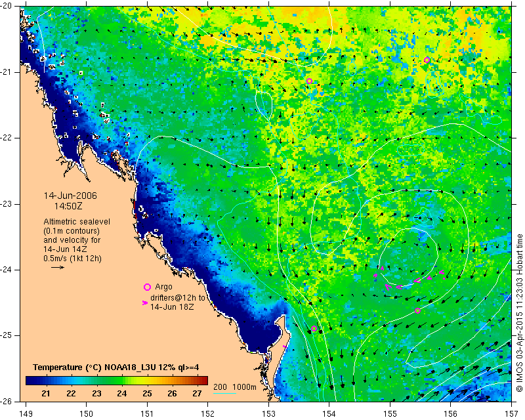Click latitude axis label -20

(x=6, y=6)
